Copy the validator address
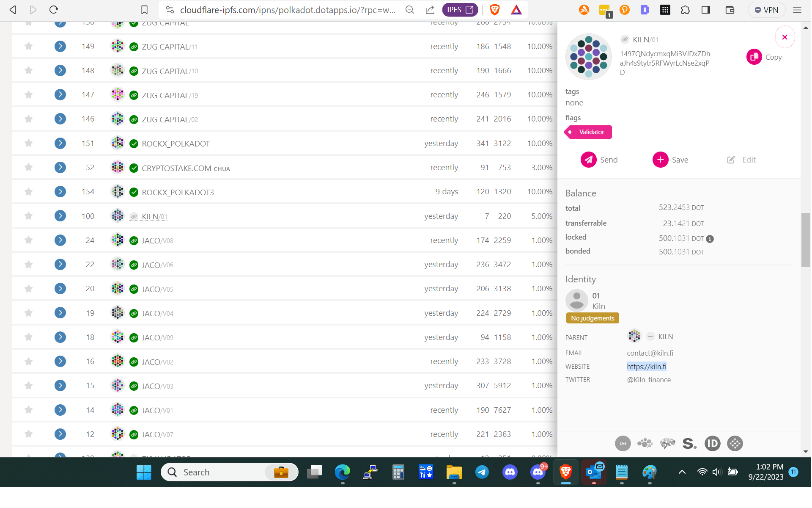Image resolution: width=812 pixels, height=508 pixels. pyautogui.click(x=754, y=57)
